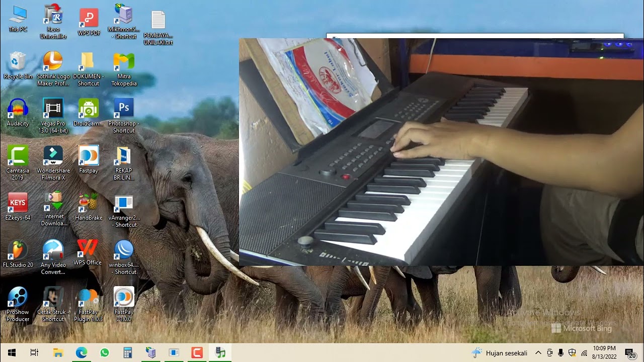
Task: Launch FL Studio 20
Action: [18, 254]
